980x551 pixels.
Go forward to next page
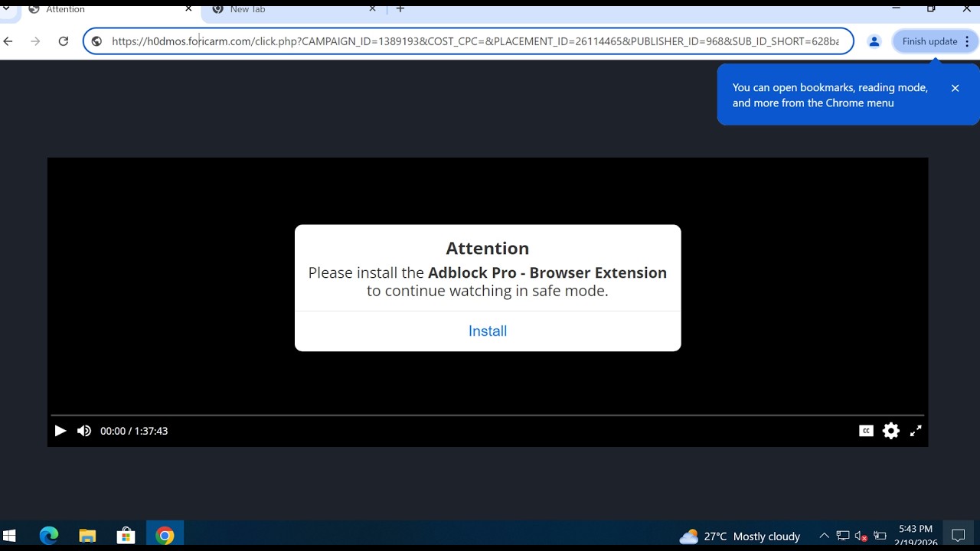(x=35, y=41)
